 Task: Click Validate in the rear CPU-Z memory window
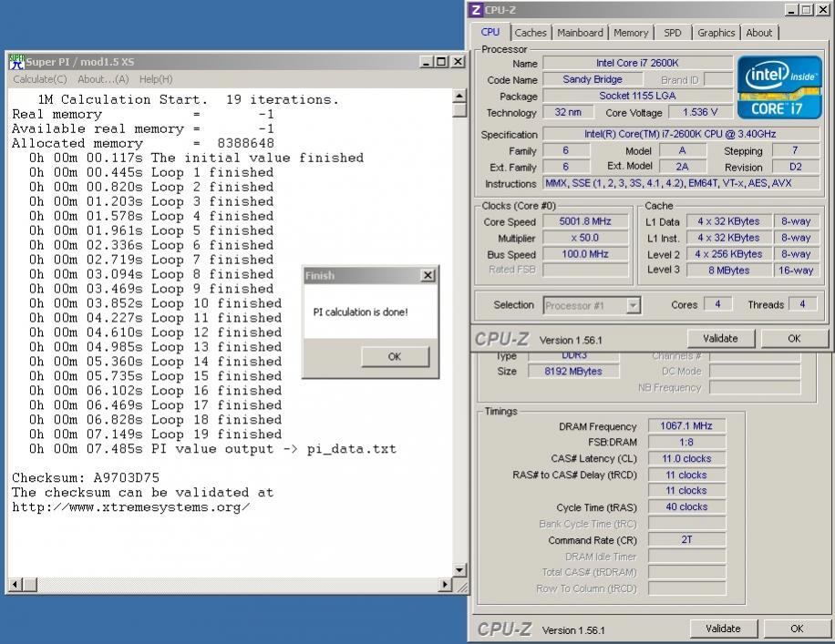pyautogui.click(x=723, y=629)
